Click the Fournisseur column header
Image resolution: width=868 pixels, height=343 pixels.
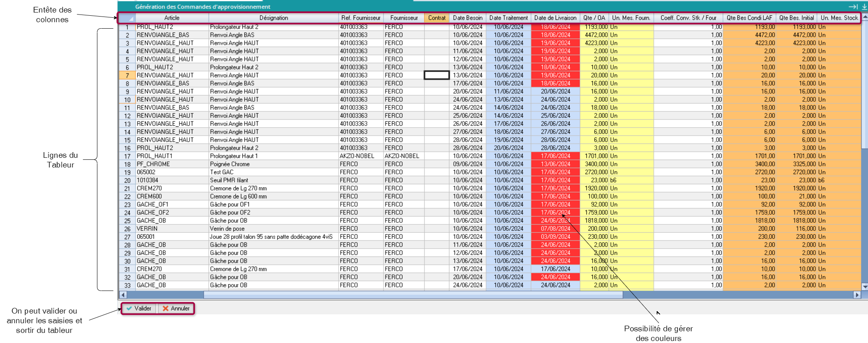point(404,18)
